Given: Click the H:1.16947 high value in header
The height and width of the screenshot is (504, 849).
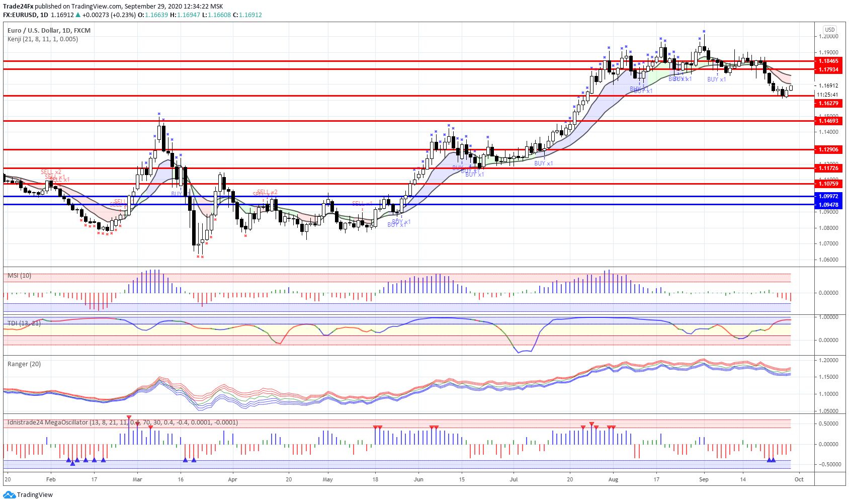Looking at the screenshot, I should (185, 15).
